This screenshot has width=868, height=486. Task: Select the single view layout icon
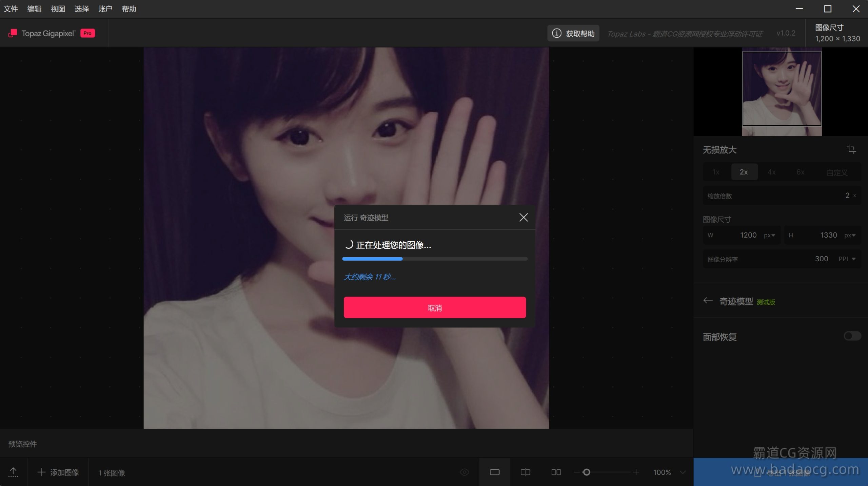pos(495,472)
